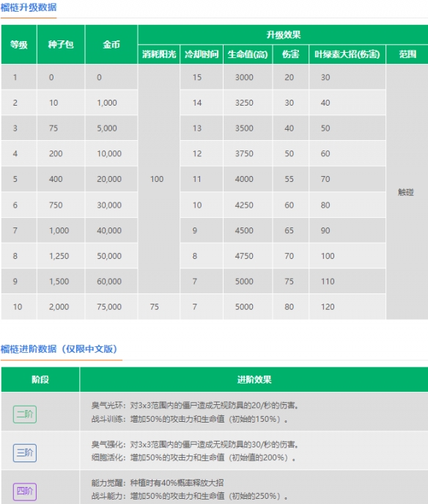Viewport: 428px width, 504px height.
Task: Click the 200 seed packet cell
Action: [61, 153]
